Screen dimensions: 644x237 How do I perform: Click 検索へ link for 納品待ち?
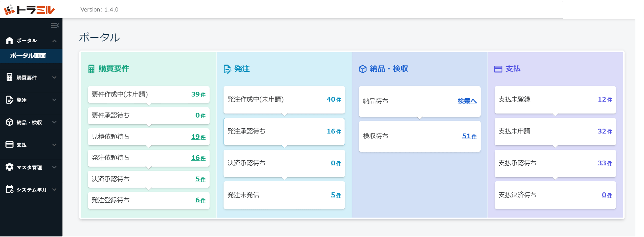pyautogui.click(x=467, y=101)
